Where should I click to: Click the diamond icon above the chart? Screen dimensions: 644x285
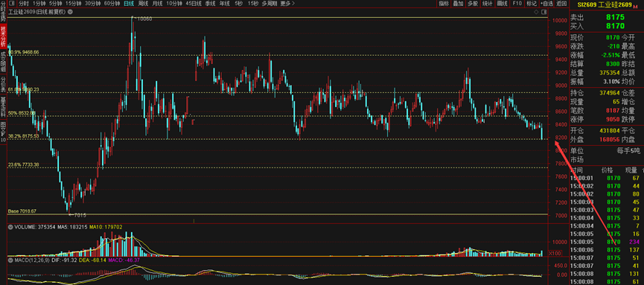click(x=536, y=12)
